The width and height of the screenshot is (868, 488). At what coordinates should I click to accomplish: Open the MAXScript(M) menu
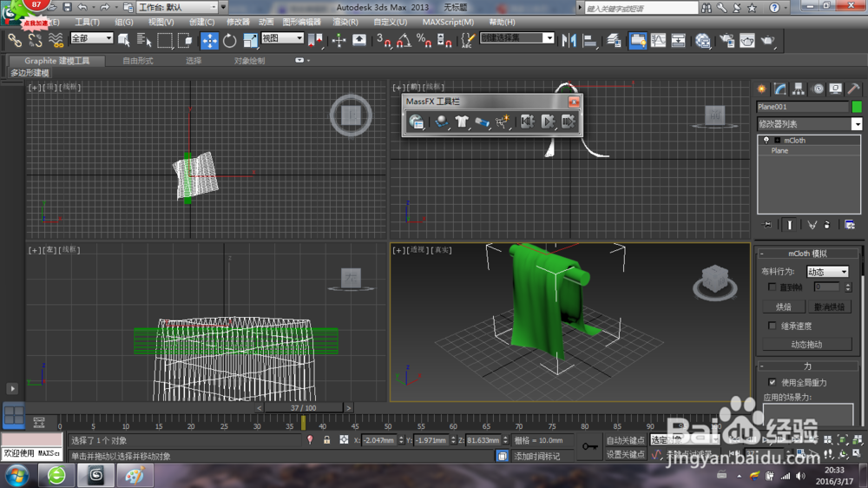448,23
